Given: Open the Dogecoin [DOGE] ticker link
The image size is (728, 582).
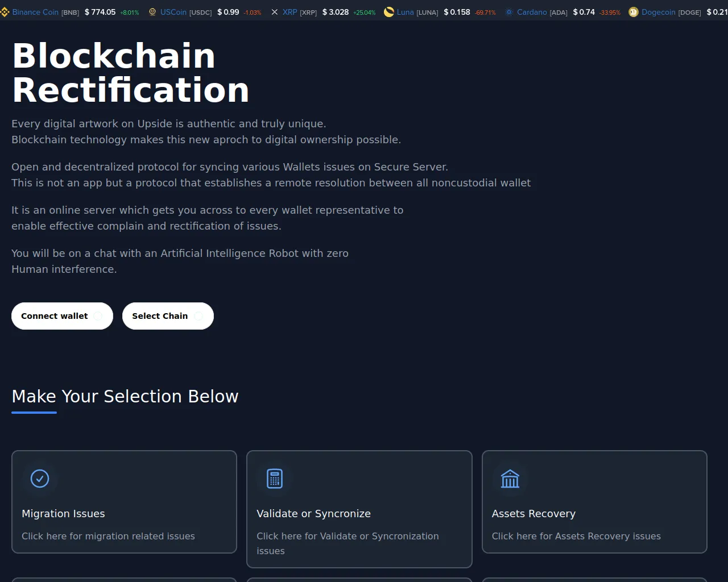Looking at the screenshot, I should click(671, 12).
